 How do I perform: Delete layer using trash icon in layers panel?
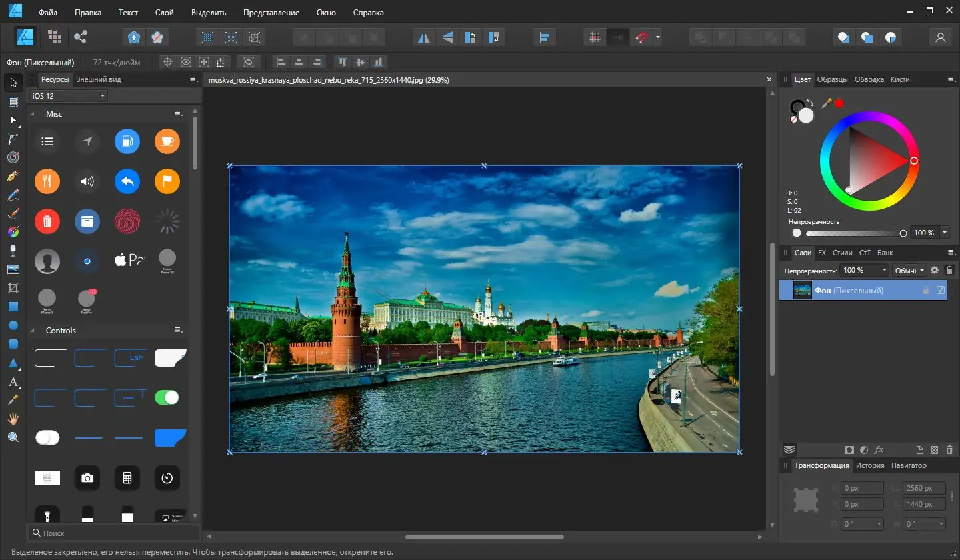point(949,450)
